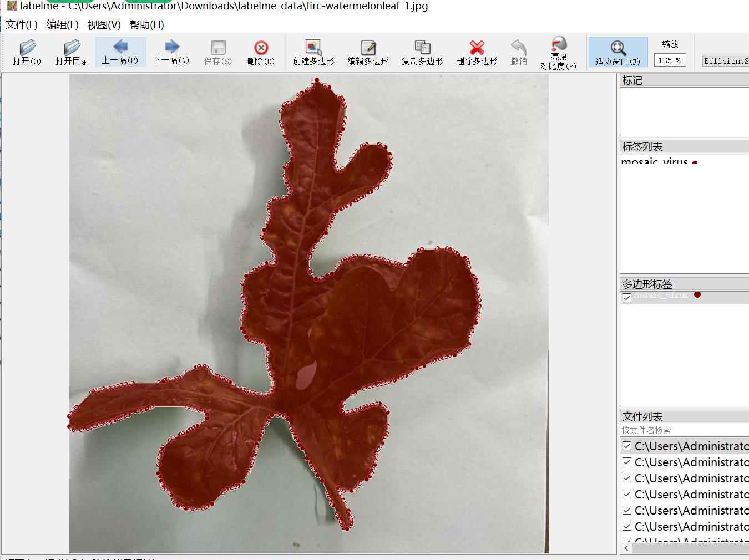
Task: Toggle first file checkbox in file list
Action: tap(627, 446)
